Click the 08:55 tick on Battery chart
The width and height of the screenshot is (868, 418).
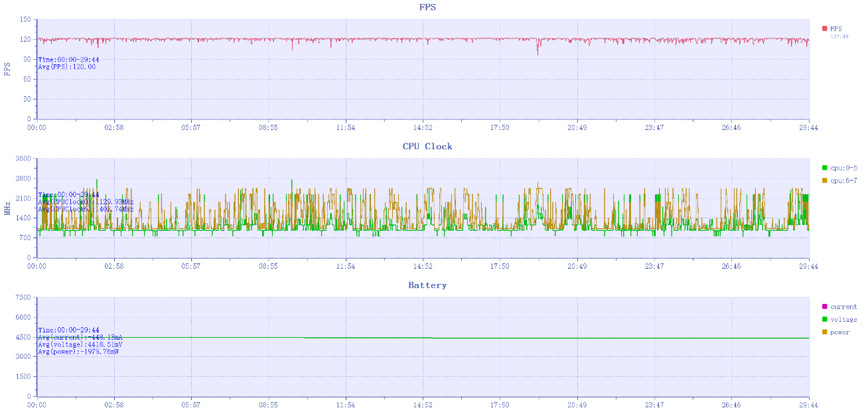[x=268, y=405]
